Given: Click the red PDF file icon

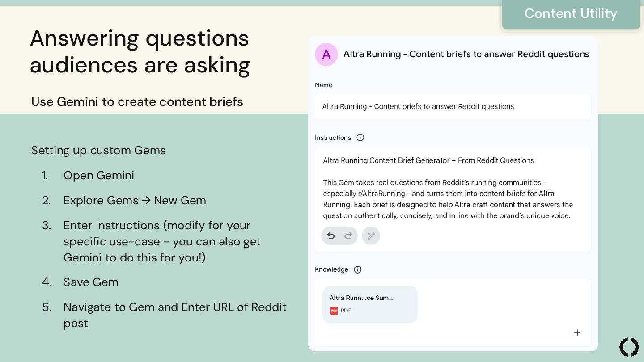Looking at the screenshot, I should [x=334, y=311].
